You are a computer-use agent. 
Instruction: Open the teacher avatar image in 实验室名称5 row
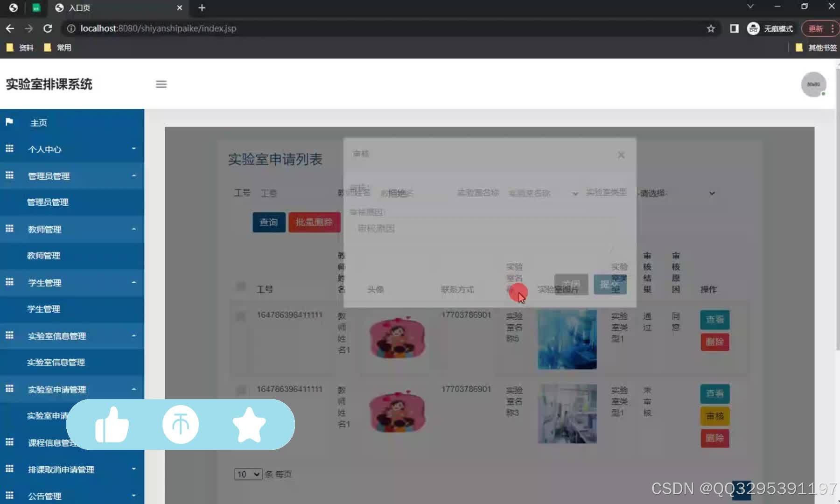[397, 337]
